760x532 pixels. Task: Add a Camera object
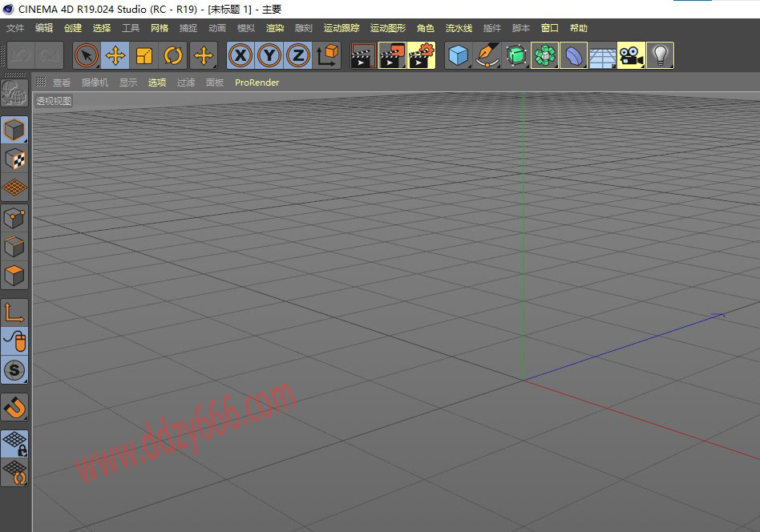[x=631, y=55]
